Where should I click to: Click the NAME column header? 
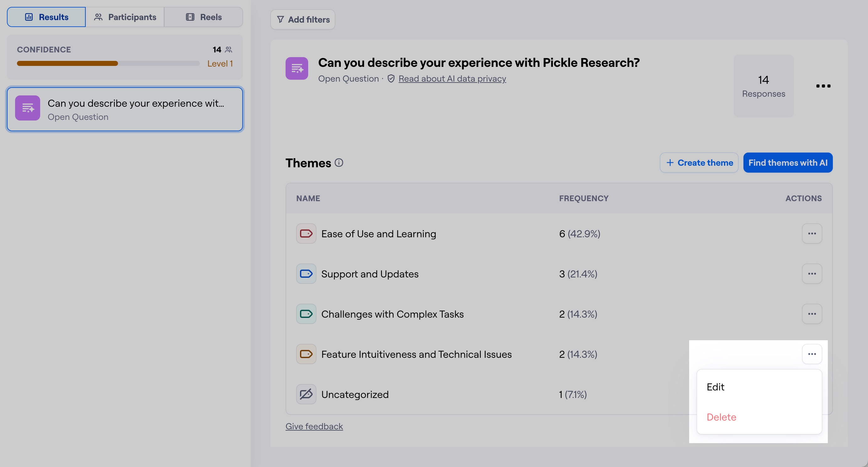308,198
